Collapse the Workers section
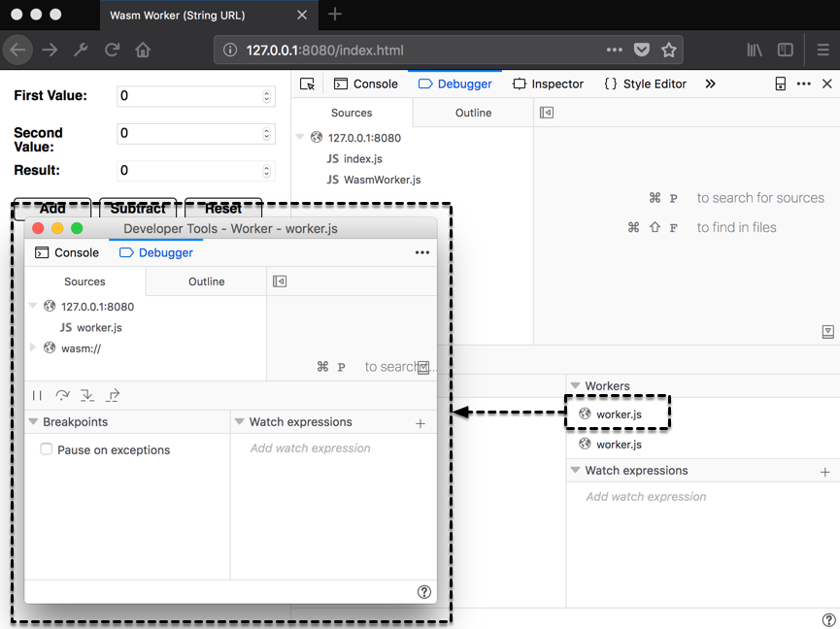 coord(575,385)
